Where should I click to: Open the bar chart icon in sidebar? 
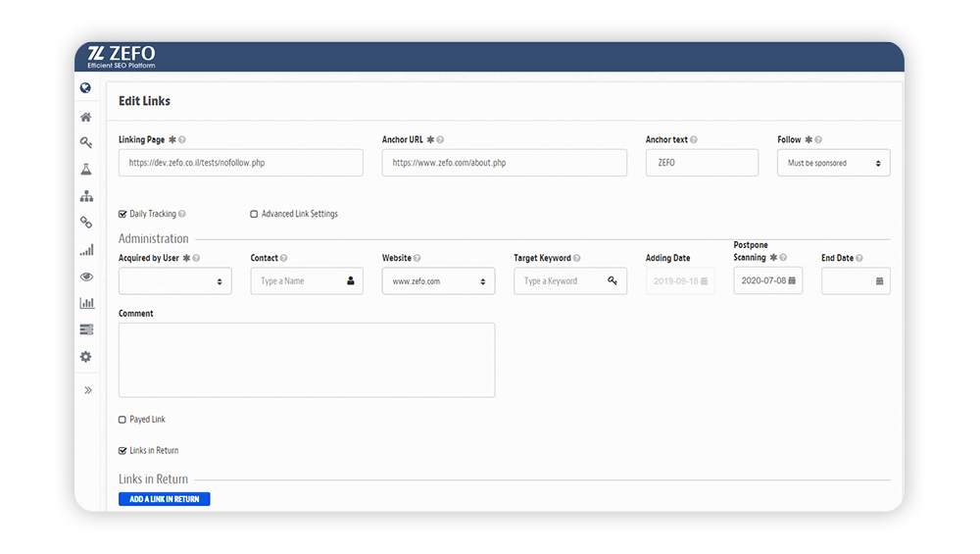click(86, 303)
